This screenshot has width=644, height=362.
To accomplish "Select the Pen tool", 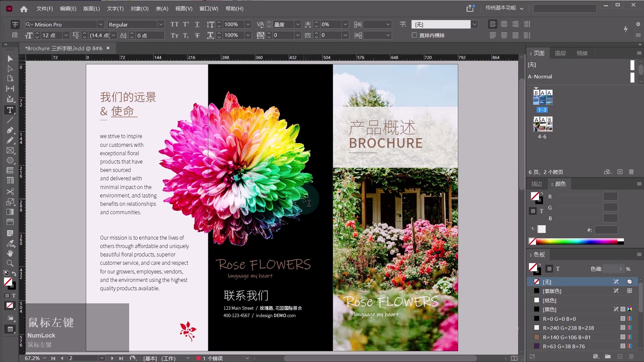I will click(x=10, y=130).
